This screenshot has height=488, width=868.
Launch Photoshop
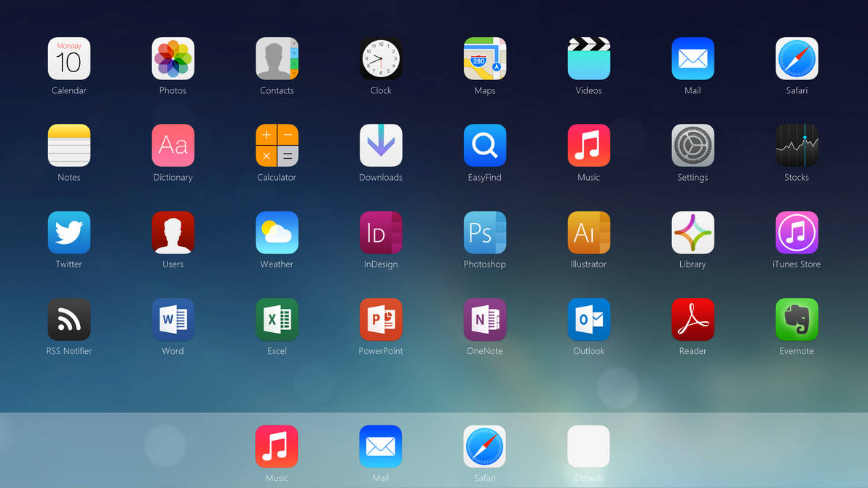click(x=484, y=232)
